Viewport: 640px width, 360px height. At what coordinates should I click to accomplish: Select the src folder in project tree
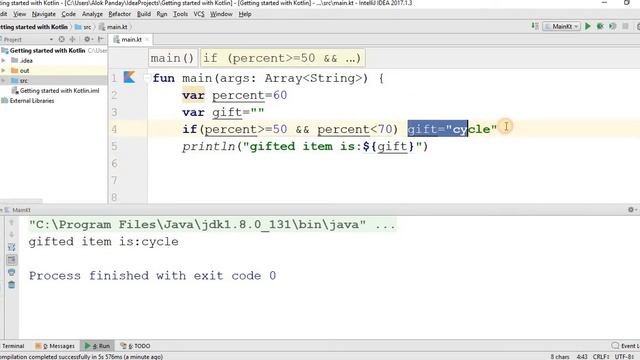pyautogui.click(x=24, y=81)
